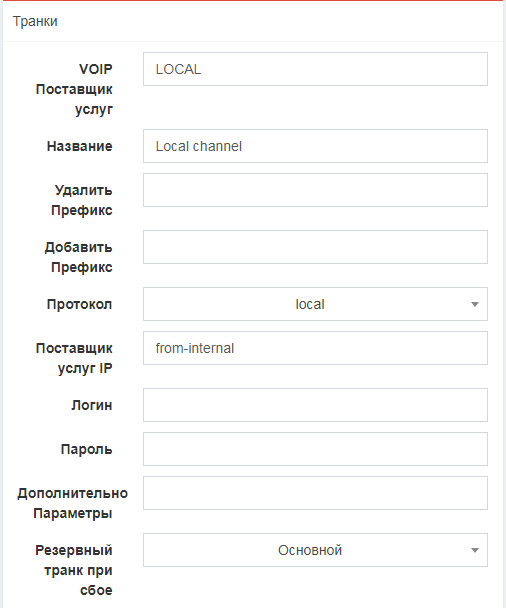Click the Добавить Префикс label
Image resolution: width=506 pixels, height=608 pixels.
pyautogui.click(x=78, y=257)
